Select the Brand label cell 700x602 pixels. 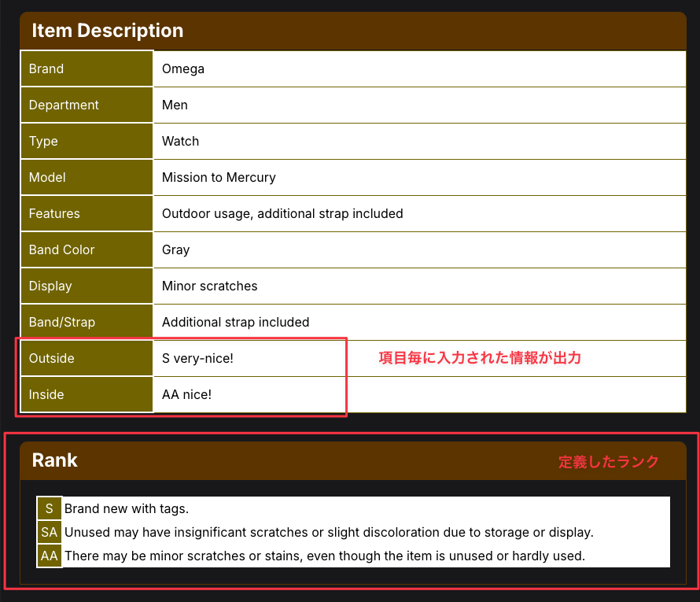(87, 69)
